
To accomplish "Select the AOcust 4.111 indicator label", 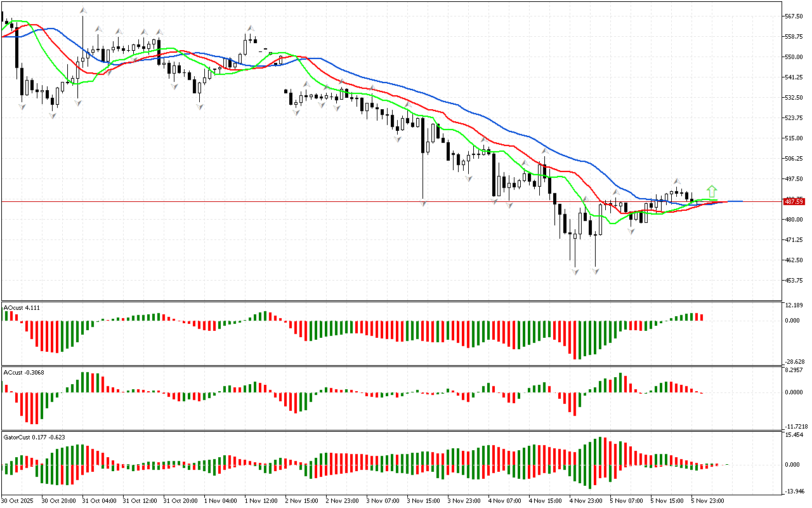I will click(22, 307).
